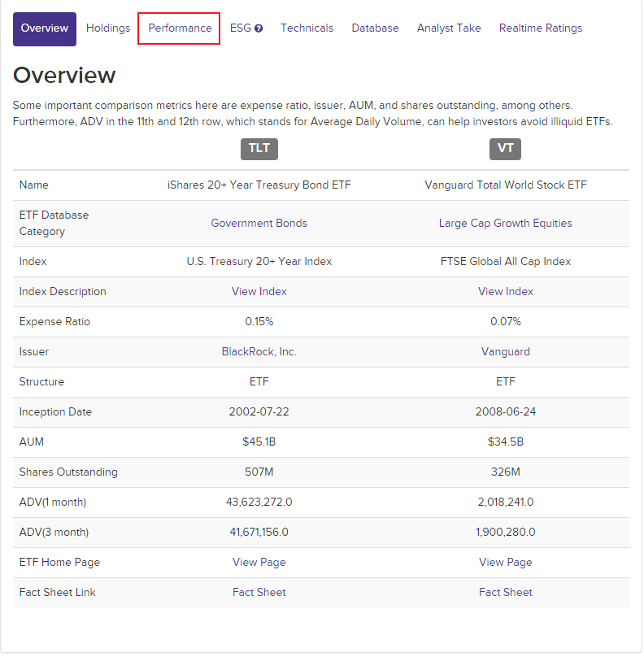The height and width of the screenshot is (657, 644).
Task: Click the Vanguard Total World Stock ETF name
Action: (506, 185)
